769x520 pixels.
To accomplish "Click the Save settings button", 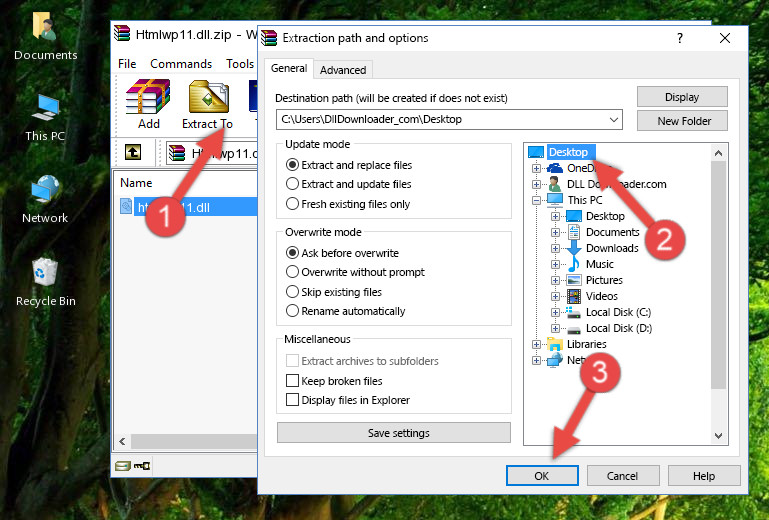I will [x=394, y=433].
